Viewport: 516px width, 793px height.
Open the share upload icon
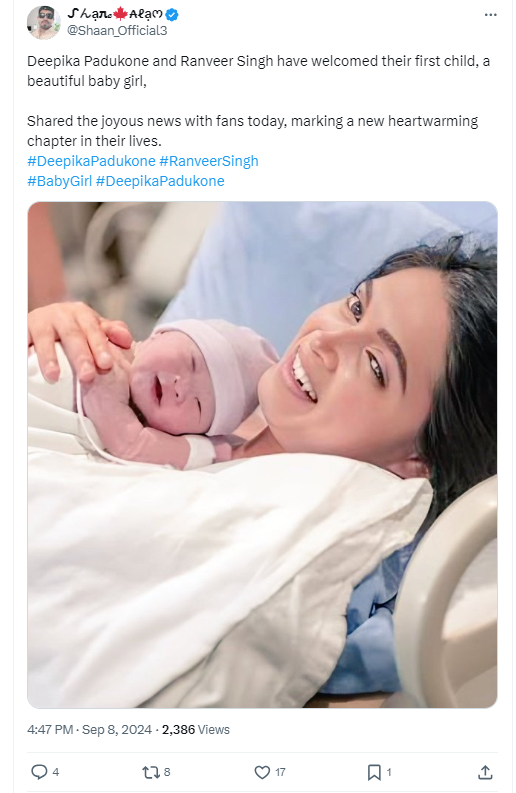485,772
